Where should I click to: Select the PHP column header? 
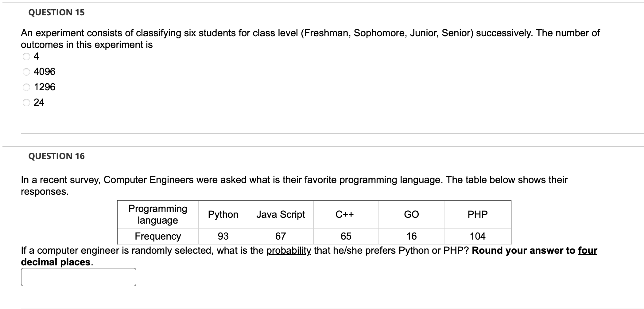[477, 214]
